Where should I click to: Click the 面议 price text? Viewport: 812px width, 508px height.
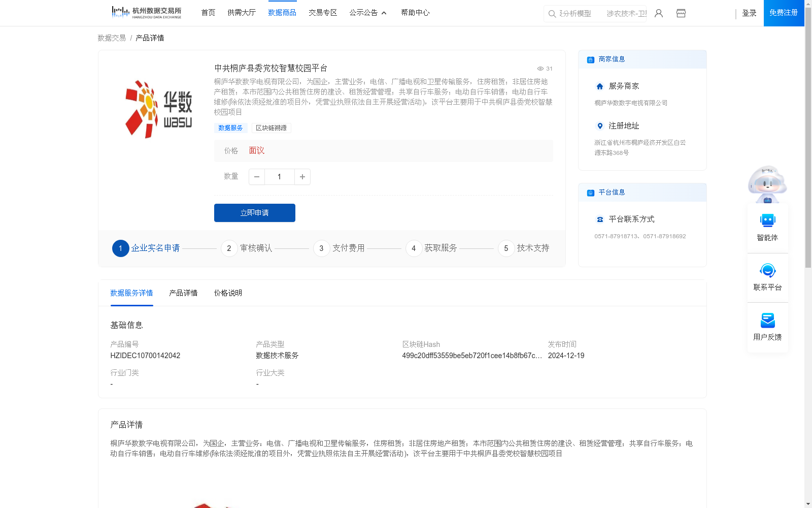(257, 150)
